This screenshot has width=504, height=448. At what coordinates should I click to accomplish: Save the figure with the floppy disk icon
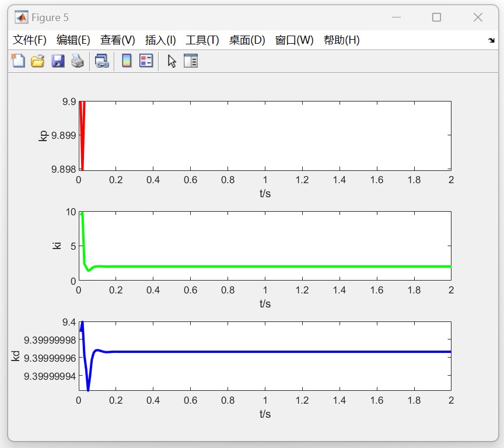pos(58,61)
